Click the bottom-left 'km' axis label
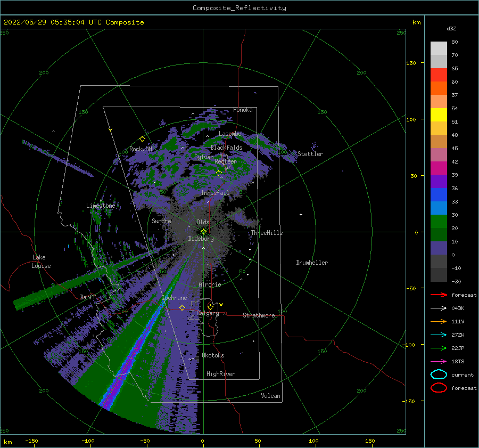The height and width of the screenshot is (448, 479). (7, 442)
